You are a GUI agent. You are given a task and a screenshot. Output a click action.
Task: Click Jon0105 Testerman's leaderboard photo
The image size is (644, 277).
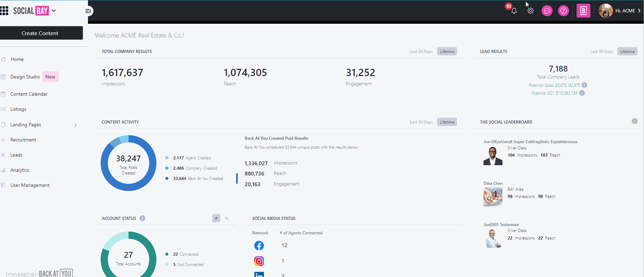[493, 238]
